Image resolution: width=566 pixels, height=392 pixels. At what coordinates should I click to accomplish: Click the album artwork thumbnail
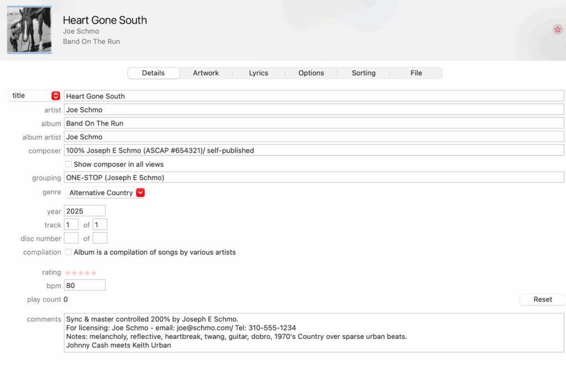coord(29,30)
